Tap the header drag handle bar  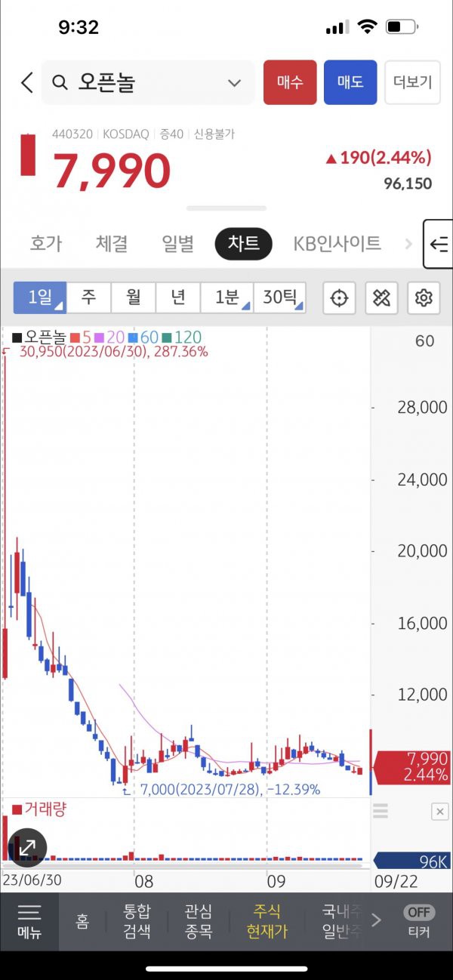226,208
